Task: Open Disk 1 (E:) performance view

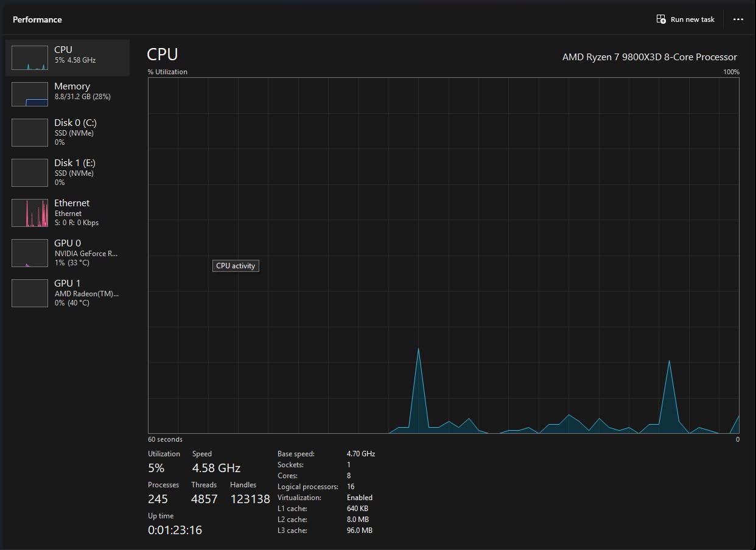Action: [68, 172]
